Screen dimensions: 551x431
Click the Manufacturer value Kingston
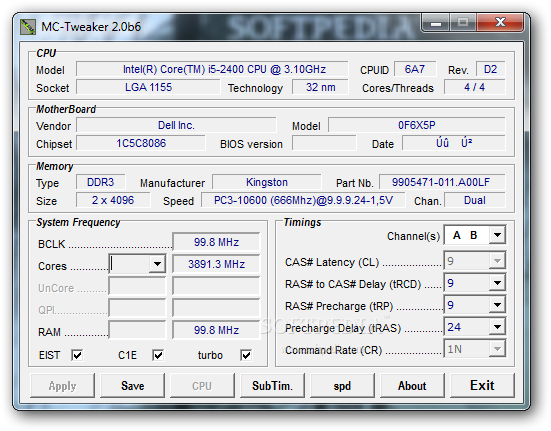click(267, 182)
